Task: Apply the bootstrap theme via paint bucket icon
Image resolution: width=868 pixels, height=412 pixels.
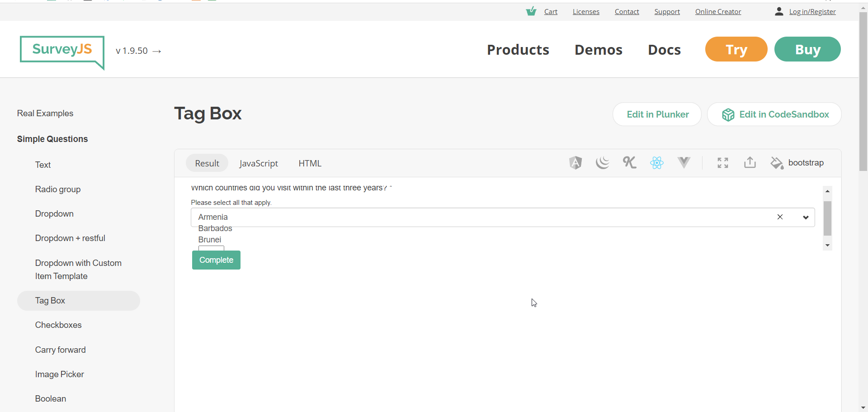Action: (x=777, y=163)
